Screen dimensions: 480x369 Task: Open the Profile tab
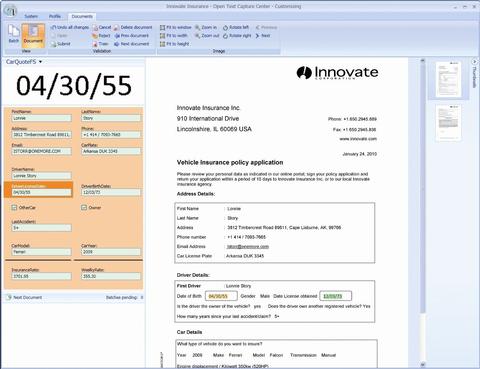[55, 16]
